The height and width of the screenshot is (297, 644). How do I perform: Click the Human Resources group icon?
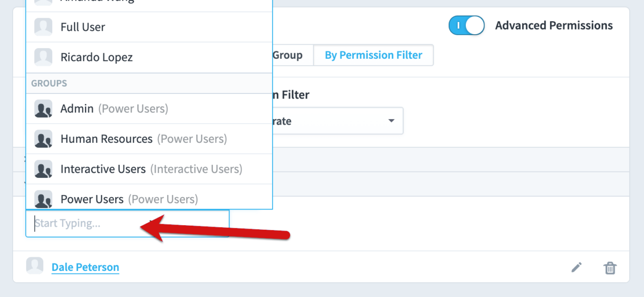pyautogui.click(x=43, y=139)
